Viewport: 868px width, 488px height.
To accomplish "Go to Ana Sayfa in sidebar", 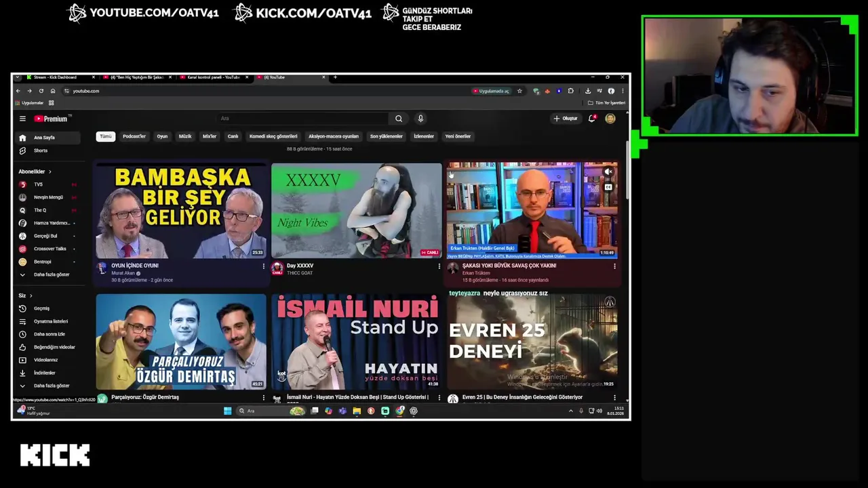I will (x=47, y=138).
